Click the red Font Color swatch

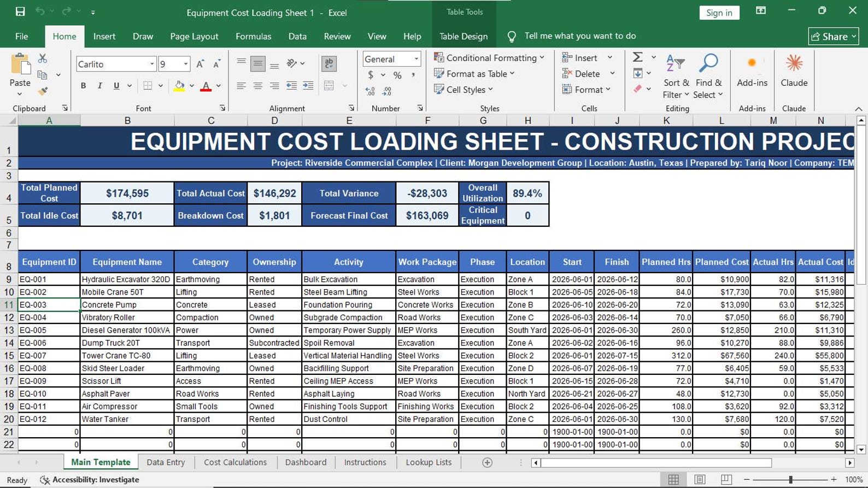tap(206, 86)
